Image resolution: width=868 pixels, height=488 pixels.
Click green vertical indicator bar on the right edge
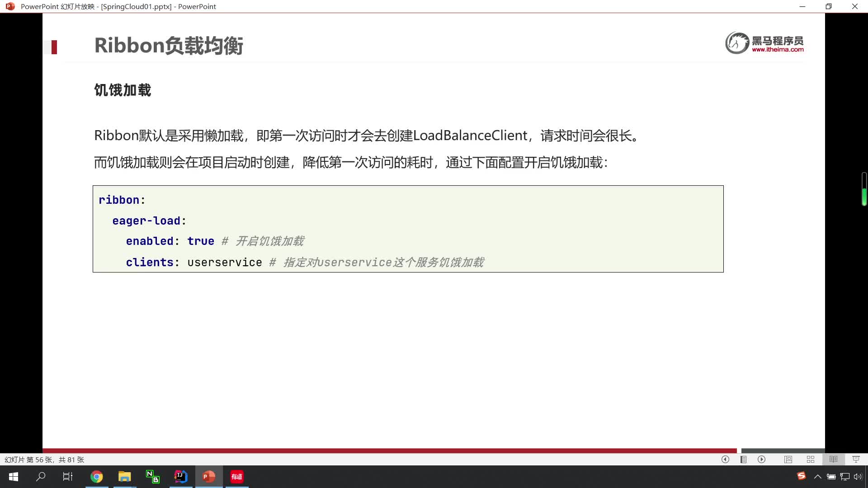(x=864, y=189)
